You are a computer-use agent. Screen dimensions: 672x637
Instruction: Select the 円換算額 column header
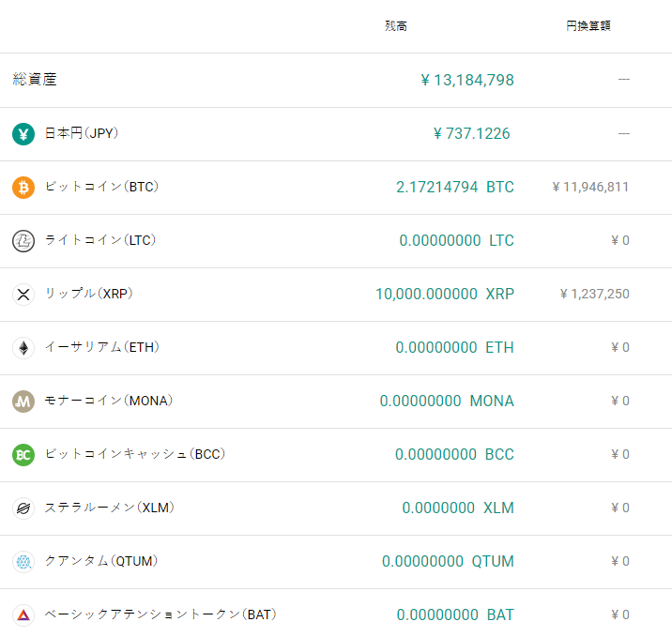[588, 26]
